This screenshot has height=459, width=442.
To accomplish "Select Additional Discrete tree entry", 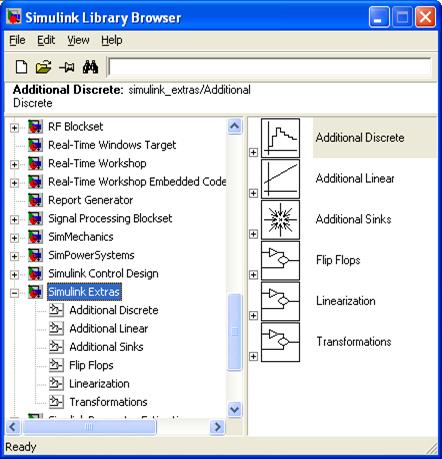I will (x=114, y=310).
